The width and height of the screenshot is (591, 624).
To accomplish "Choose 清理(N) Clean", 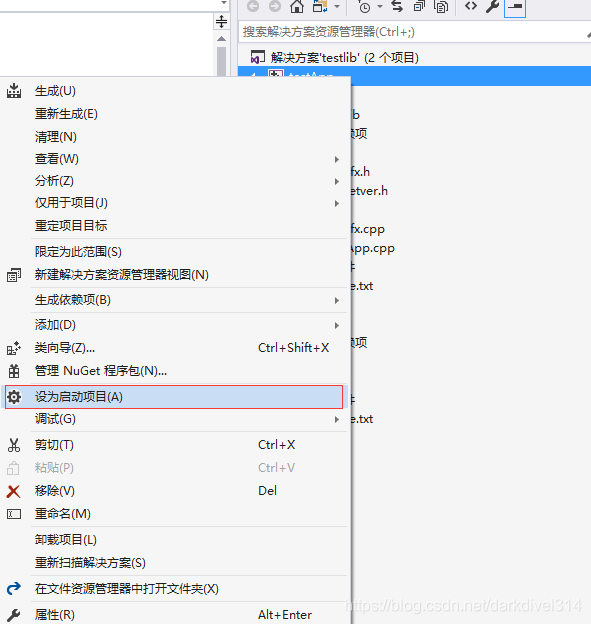I will tap(175, 137).
